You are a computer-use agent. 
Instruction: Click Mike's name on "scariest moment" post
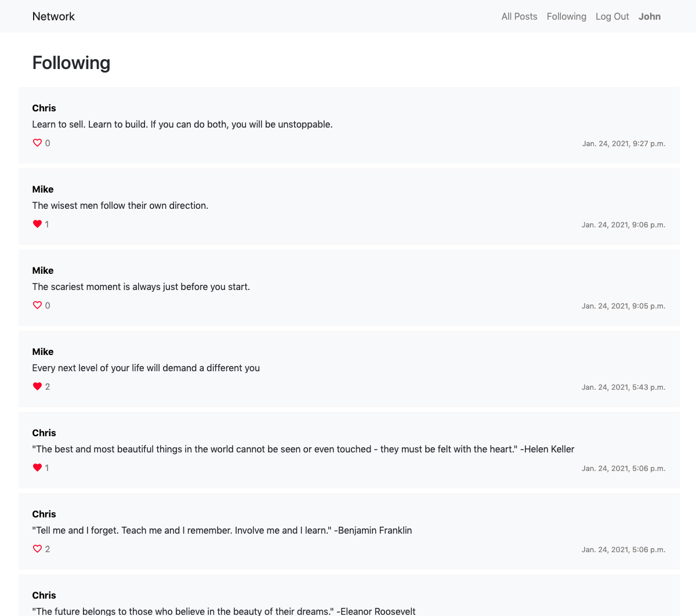click(x=43, y=270)
